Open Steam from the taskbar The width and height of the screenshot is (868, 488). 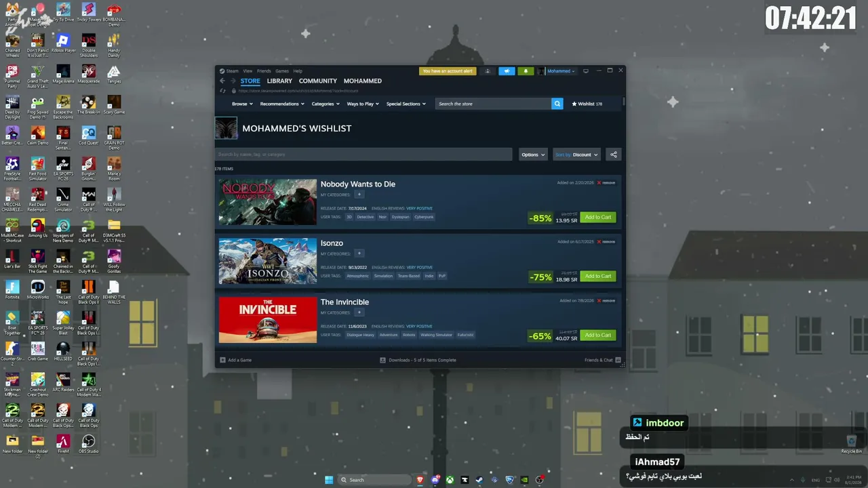pos(479,480)
